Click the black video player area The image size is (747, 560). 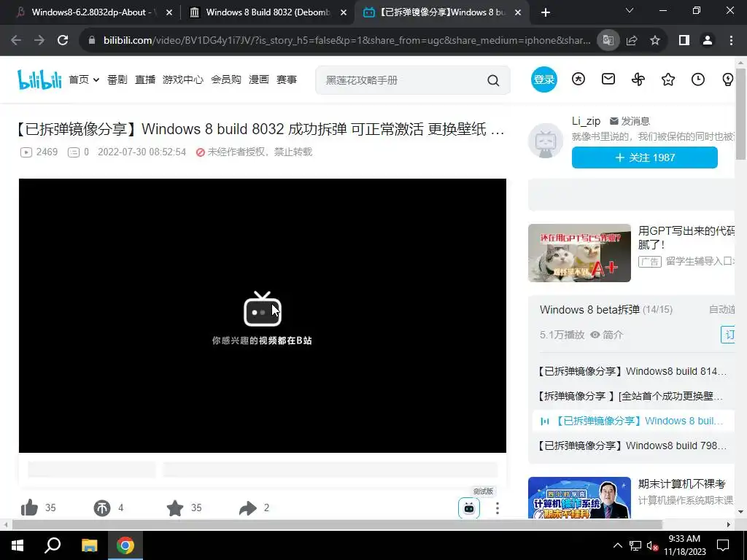click(263, 316)
